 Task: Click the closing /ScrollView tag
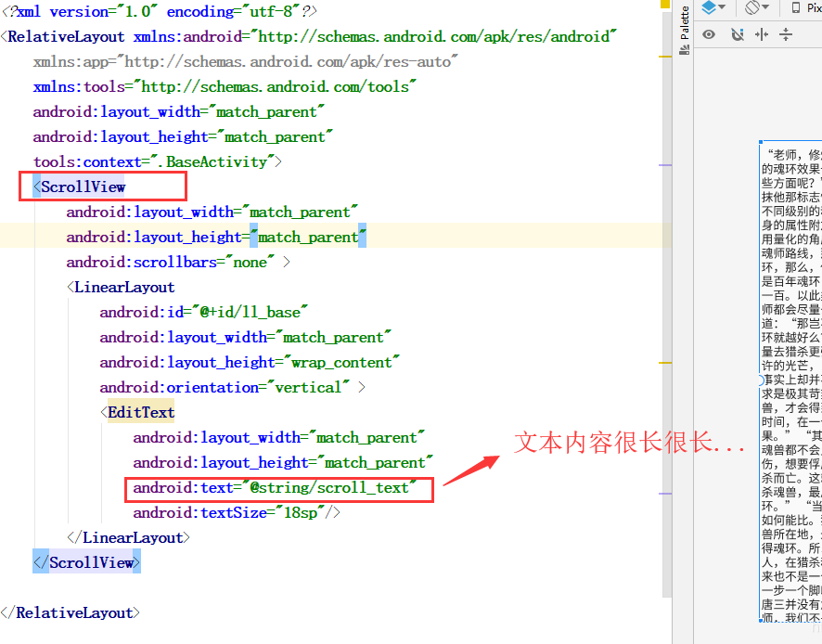pyautogui.click(x=86, y=562)
